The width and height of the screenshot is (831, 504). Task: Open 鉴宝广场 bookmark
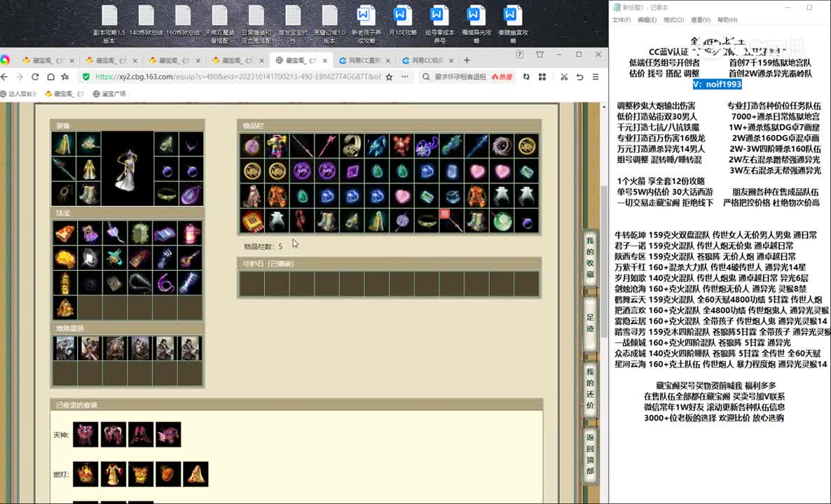[x=110, y=94]
